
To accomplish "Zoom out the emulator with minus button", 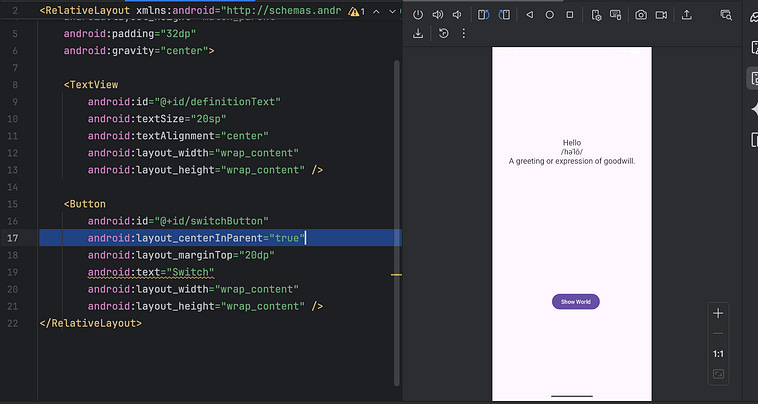I will click(x=718, y=333).
